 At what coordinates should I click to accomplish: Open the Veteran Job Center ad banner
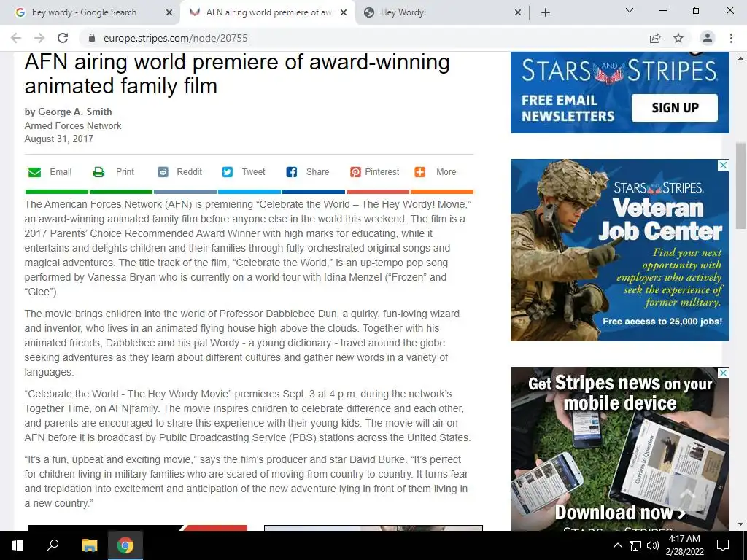point(620,250)
